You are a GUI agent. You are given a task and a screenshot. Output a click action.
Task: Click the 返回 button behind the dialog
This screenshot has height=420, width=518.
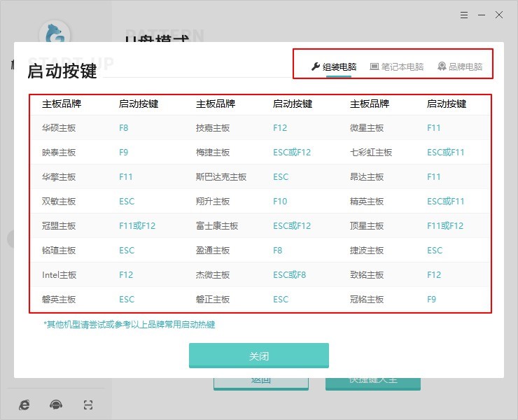click(260, 381)
